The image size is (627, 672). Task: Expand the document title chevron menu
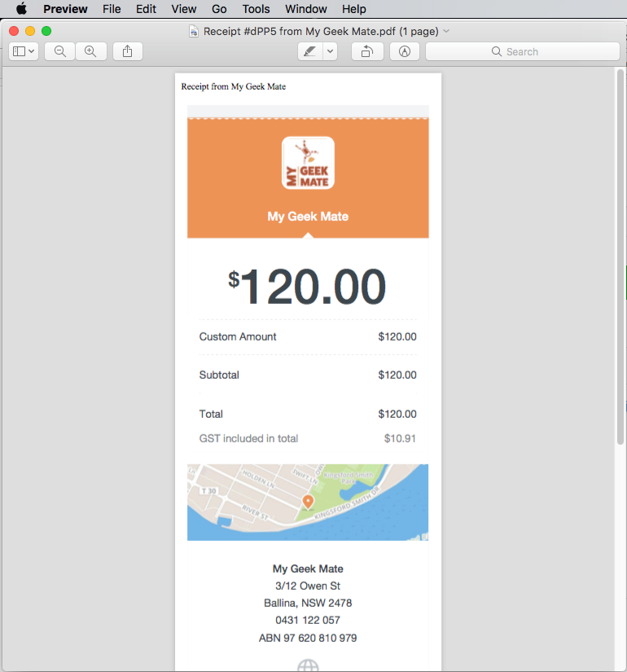tap(446, 31)
